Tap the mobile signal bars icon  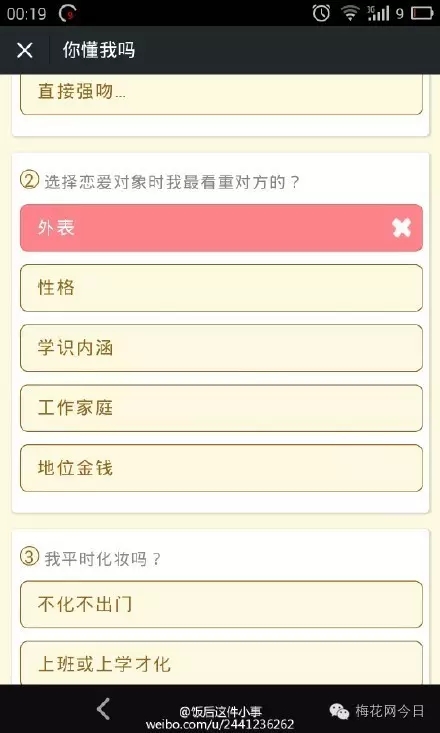(378, 13)
